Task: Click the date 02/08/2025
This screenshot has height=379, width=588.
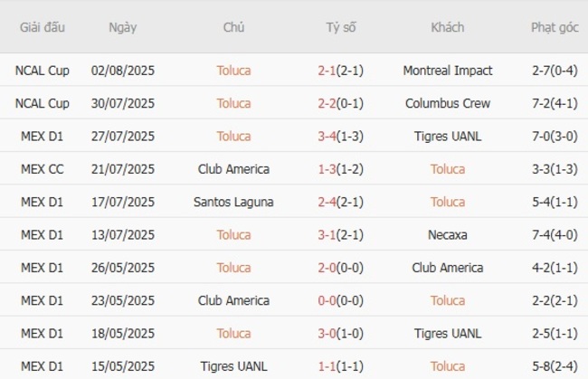Action: [x=123, y=71]
